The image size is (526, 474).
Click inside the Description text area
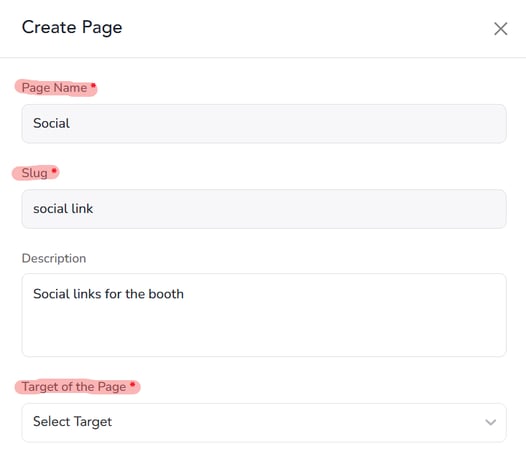click(x=264, y=315)
